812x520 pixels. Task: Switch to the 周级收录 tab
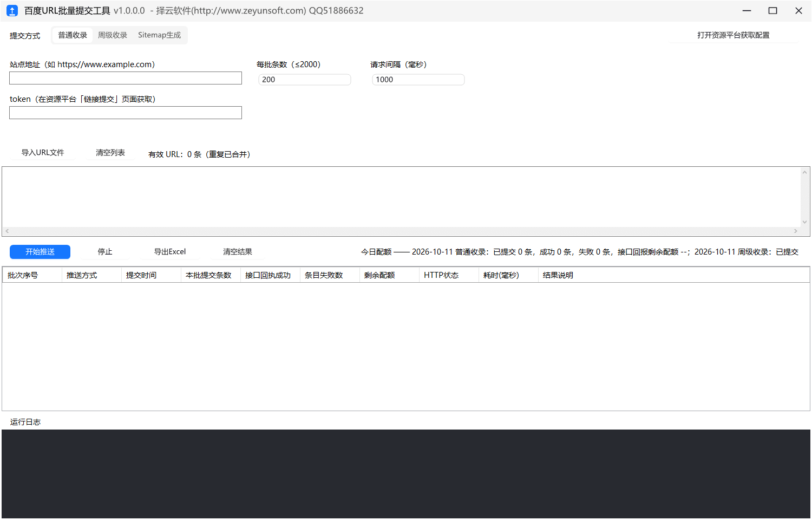pos(113,35)
